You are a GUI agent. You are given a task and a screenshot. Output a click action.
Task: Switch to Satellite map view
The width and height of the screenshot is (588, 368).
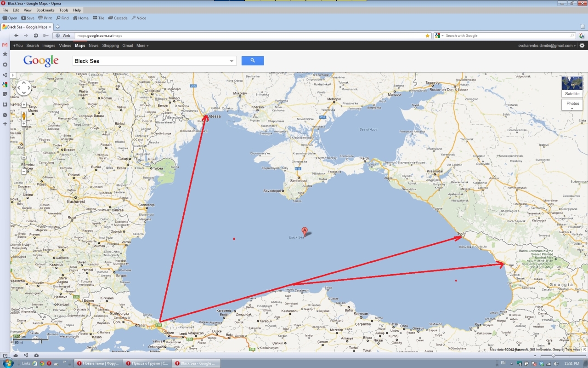click(572, 86)
